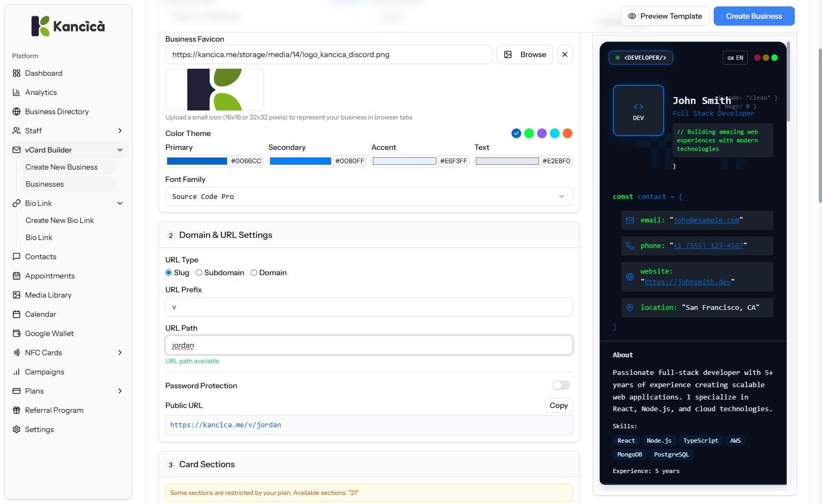Toggle Password Protection switch on

561,385
